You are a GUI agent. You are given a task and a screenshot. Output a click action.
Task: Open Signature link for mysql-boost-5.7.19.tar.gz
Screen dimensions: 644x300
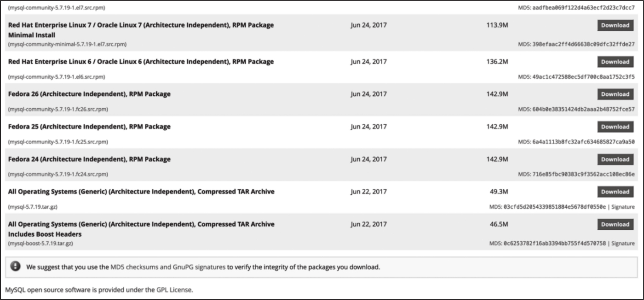[623, 243]
